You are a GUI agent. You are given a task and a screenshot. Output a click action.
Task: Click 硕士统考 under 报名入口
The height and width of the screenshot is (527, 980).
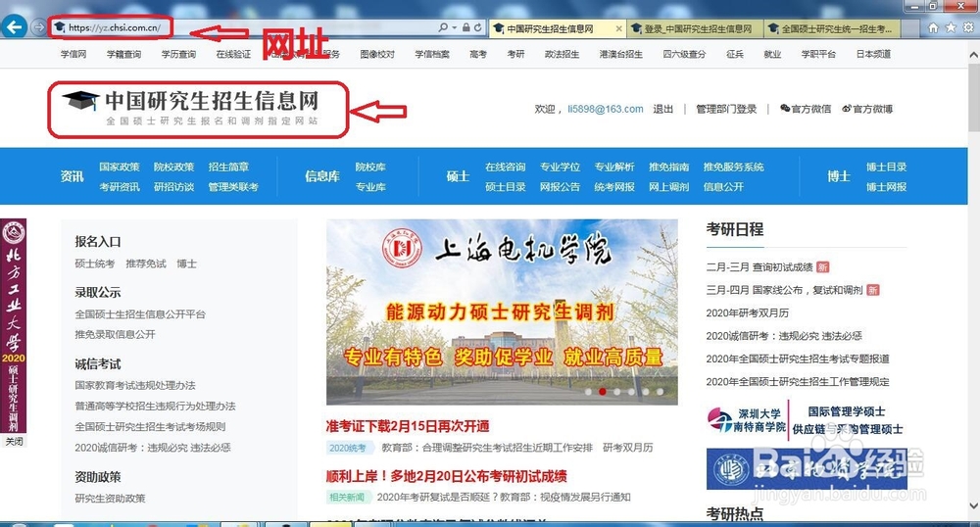tap(95, 264)
